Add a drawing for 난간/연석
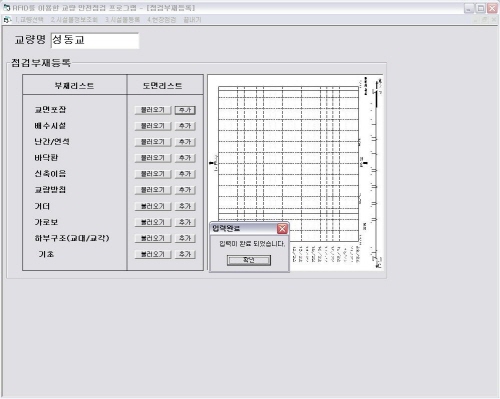This screenshot has height=399, width=500. pos(185,142)
